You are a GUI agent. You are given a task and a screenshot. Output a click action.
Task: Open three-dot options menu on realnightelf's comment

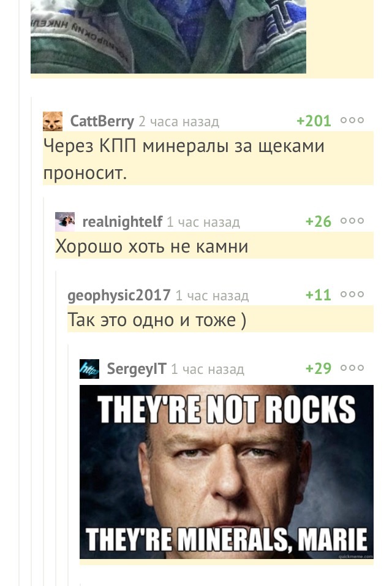352,221
